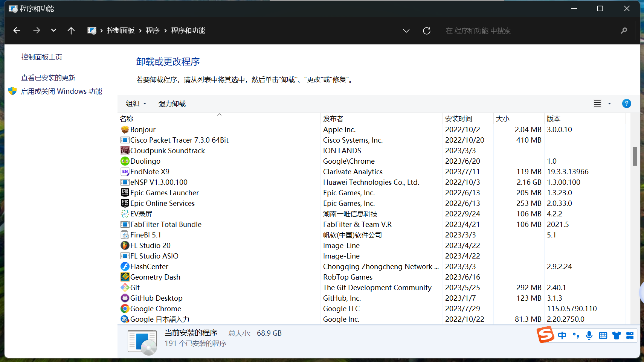Sort by the 发布者 column header
Image resolution: width=644 pixels, height=362 pixels.
click(382, 119)
